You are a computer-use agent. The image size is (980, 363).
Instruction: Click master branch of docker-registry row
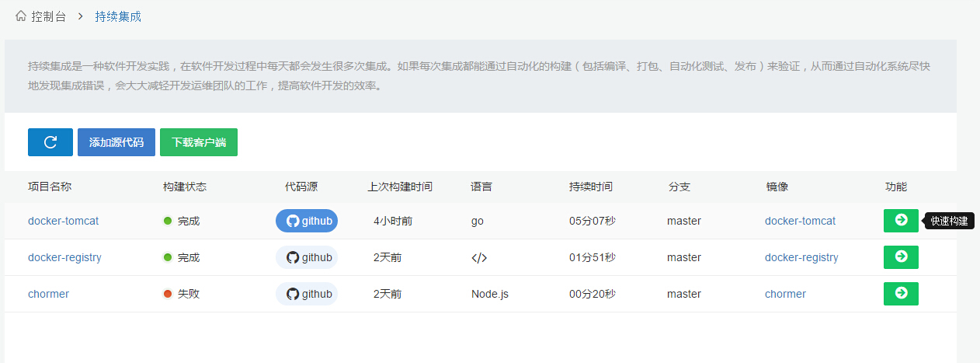684,257
